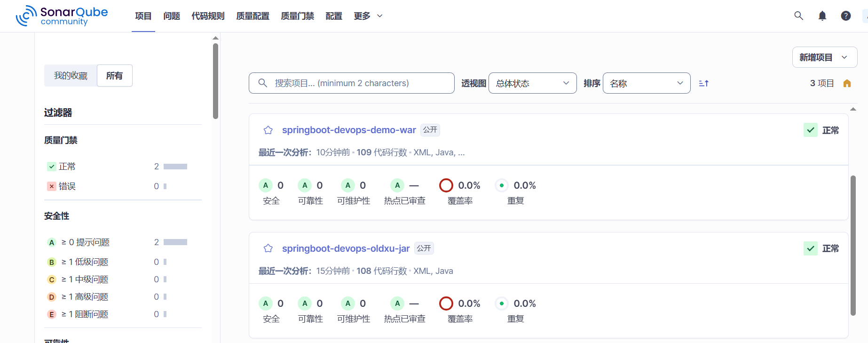
Task: Click the project search input field
Action: tap(357, 83)
